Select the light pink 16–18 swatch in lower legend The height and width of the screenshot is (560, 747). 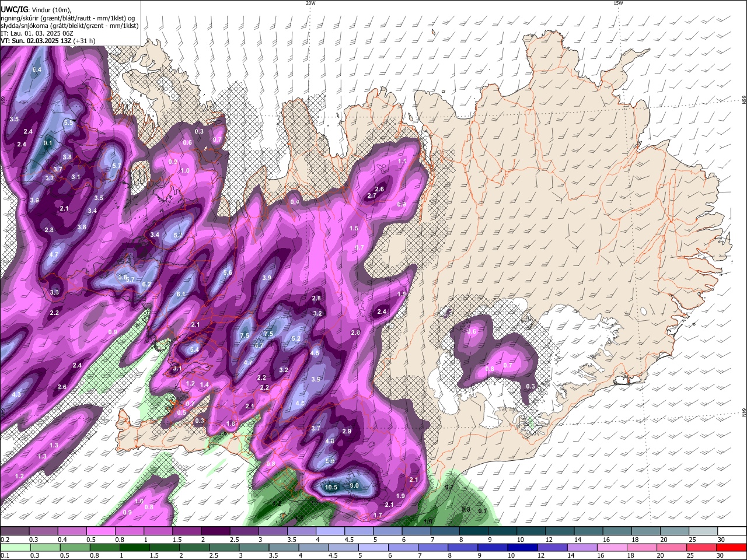613,547
